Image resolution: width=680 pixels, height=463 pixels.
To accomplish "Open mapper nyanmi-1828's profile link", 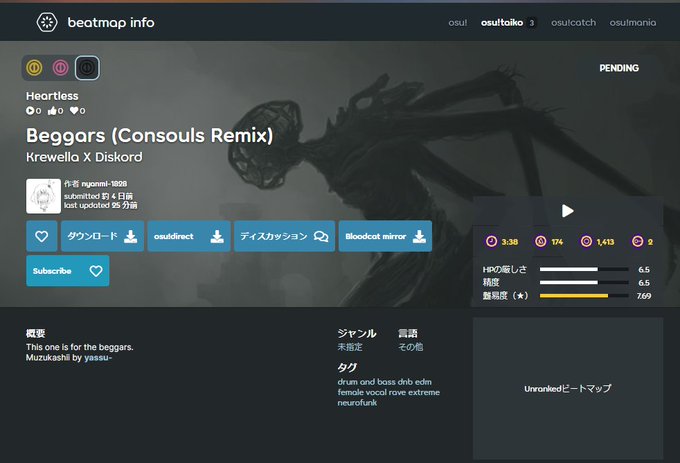I will [x=104, y=184].
